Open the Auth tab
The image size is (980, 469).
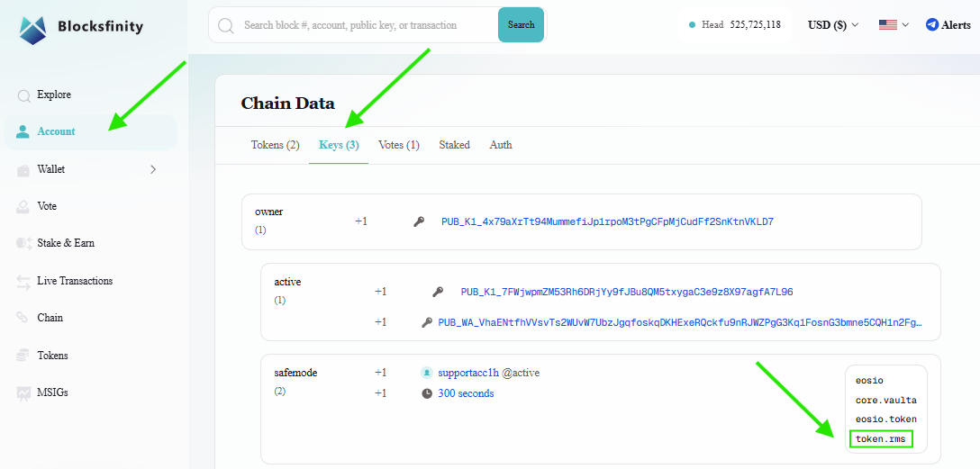click(501, 145)
